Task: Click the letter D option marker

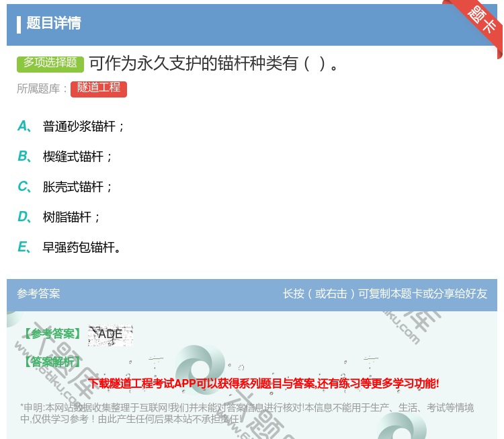Action: coord(24,216)
